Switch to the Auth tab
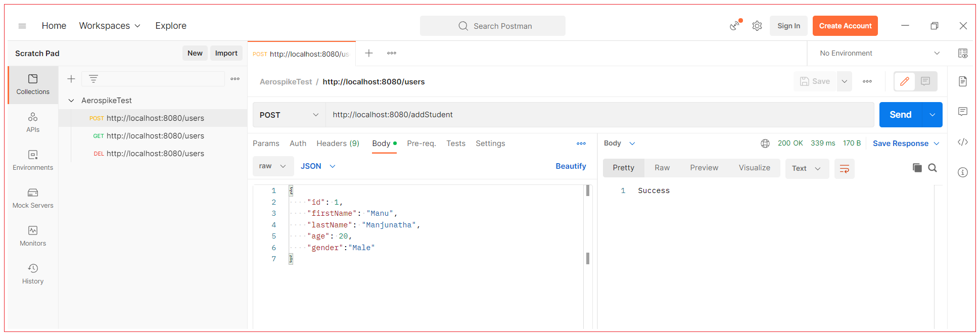This screenshot has width=980, height=335. (298, 143)
